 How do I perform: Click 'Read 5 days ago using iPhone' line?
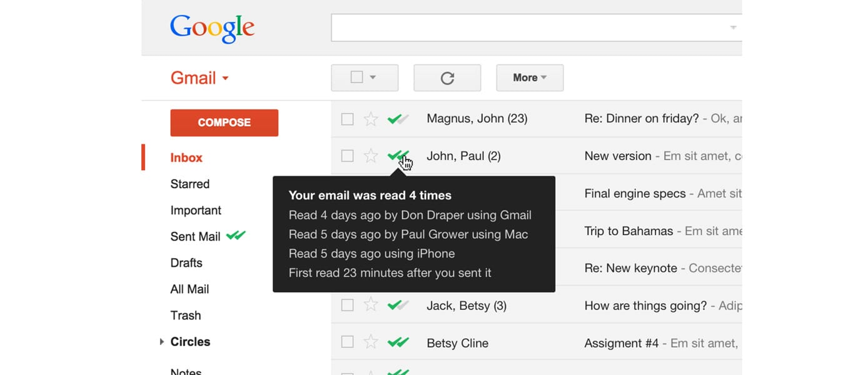(371, 253)
